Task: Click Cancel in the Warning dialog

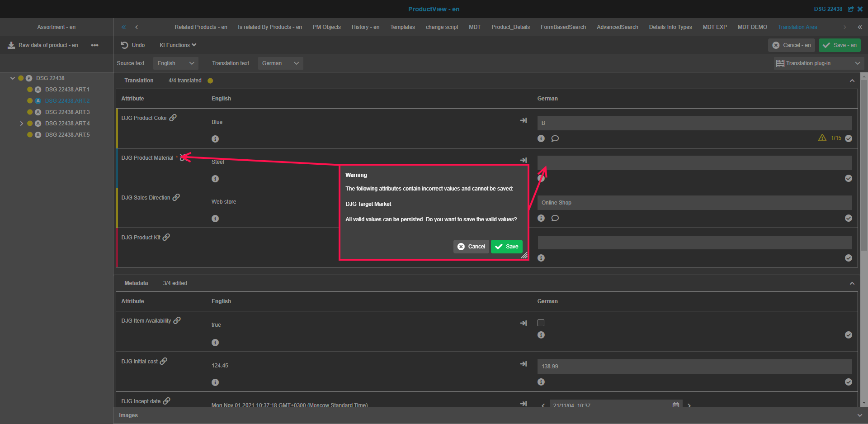Action: 471,247
